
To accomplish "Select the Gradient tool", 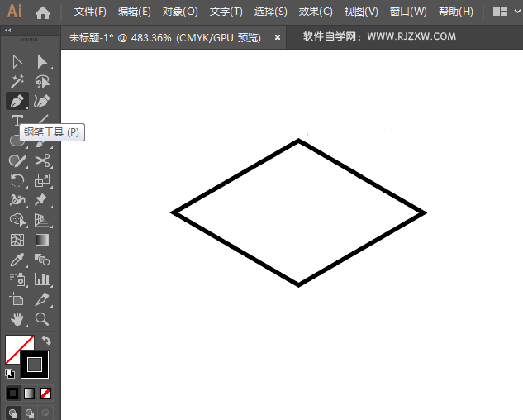I will pyautogui.click(x=42, y=240).
